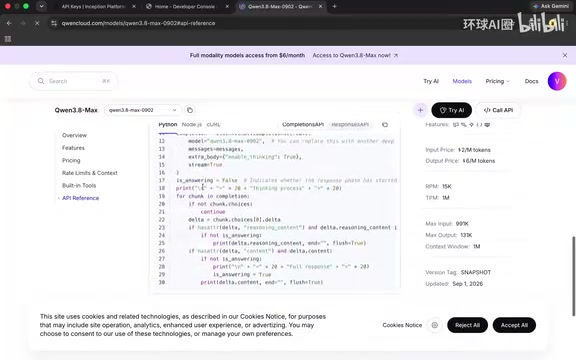Click the browser back arrow
Screen dimensions: 576x360
click(9, 23)
